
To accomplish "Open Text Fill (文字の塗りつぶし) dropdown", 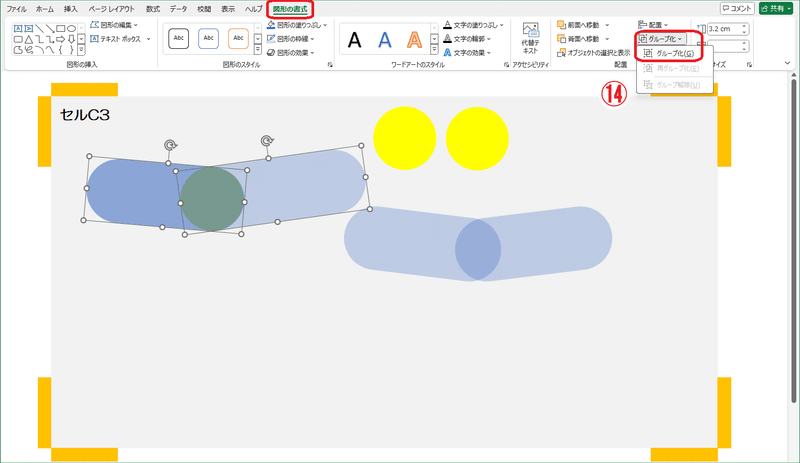I will click(473, 25).
